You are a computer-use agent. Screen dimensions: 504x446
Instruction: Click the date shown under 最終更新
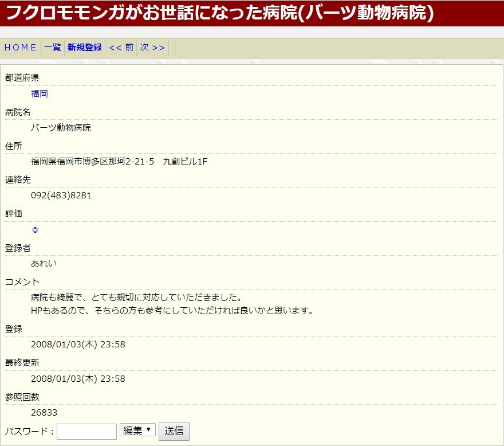(78, 379)
